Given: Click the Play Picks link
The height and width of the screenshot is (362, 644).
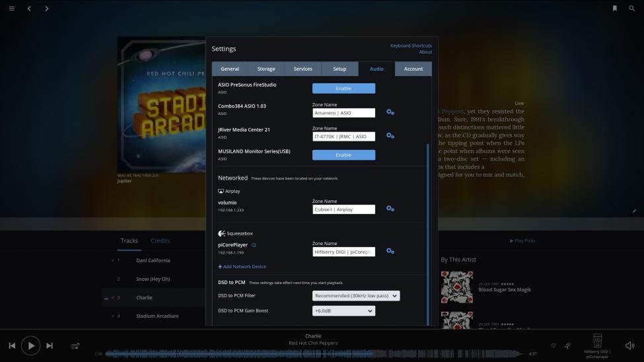Looking at the screenshot, I should pyautogui.click(x=522, y=241).
